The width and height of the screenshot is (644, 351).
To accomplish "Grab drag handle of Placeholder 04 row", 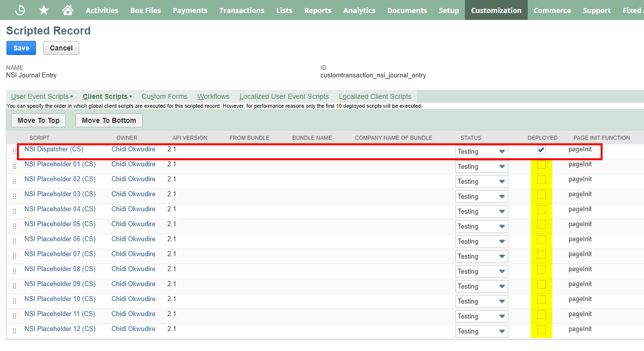I will click(x=14, y=211).
